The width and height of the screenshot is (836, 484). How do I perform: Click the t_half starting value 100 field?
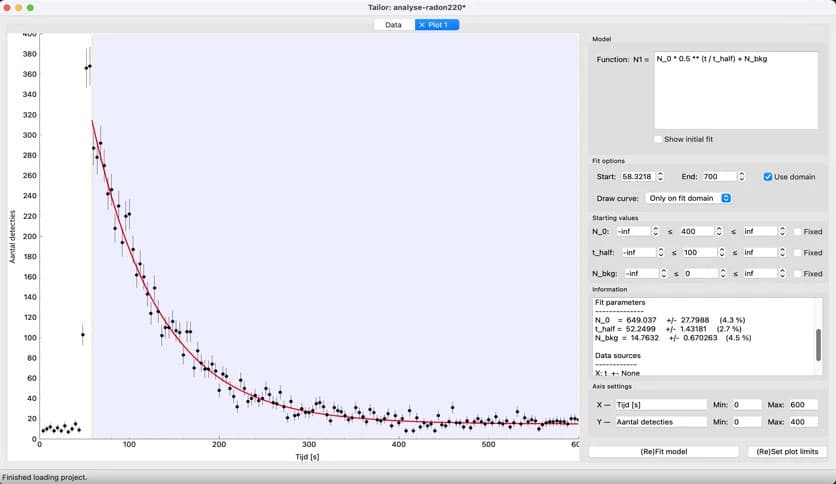point(700,253)
